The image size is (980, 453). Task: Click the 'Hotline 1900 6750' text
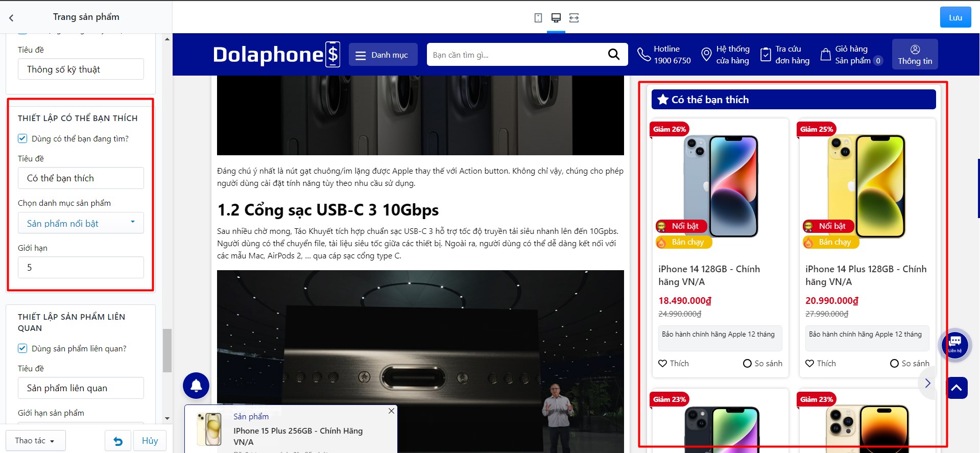pyautogui.click(x=672, y=55)
